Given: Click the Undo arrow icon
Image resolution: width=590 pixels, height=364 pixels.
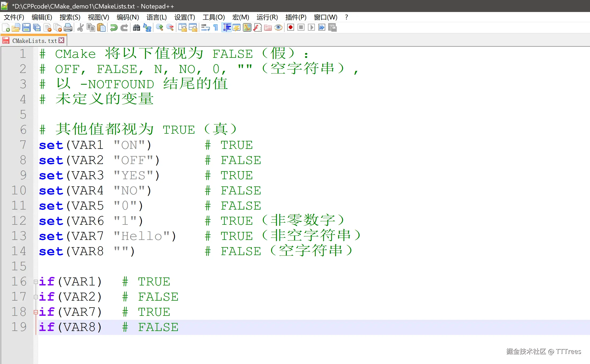Looking at the screenshot, I should [114, 28].
